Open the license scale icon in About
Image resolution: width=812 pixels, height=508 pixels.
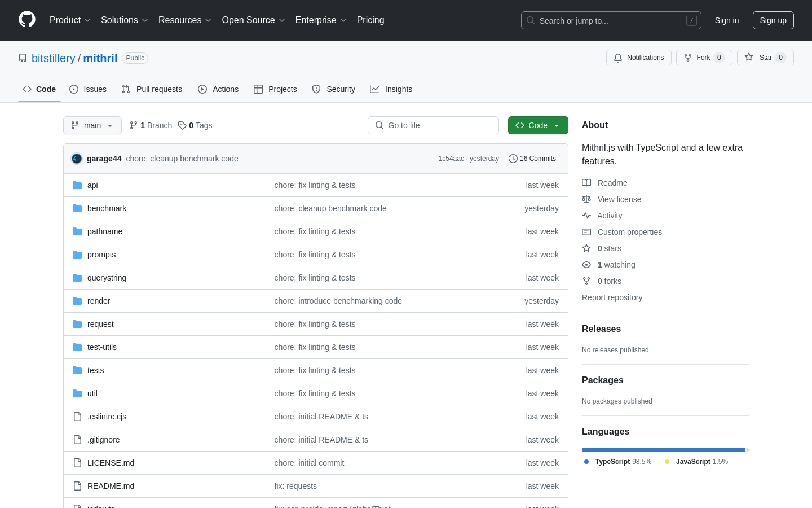pos(586,199)
